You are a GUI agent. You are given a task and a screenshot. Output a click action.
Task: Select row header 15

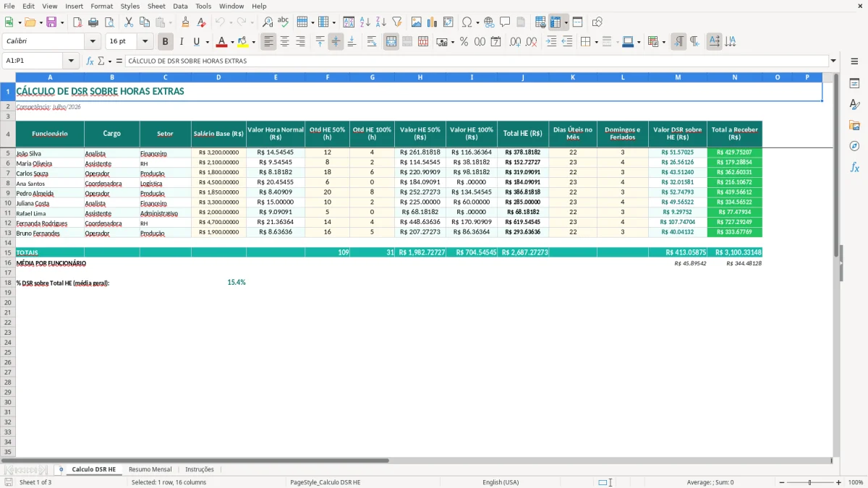8,252
